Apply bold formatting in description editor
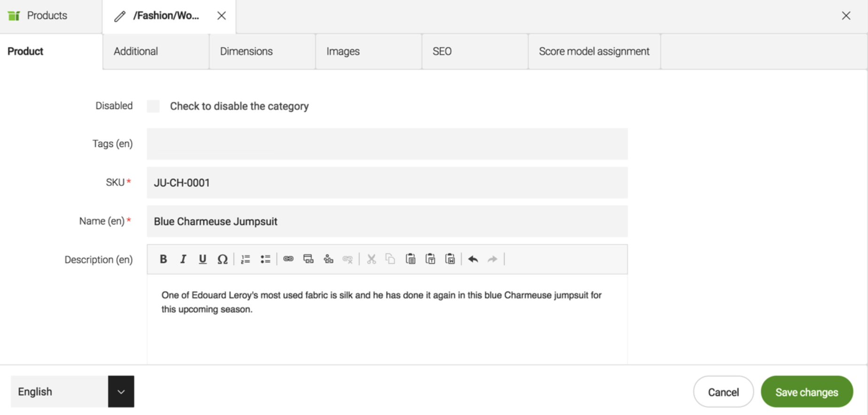 click(163, 259)
